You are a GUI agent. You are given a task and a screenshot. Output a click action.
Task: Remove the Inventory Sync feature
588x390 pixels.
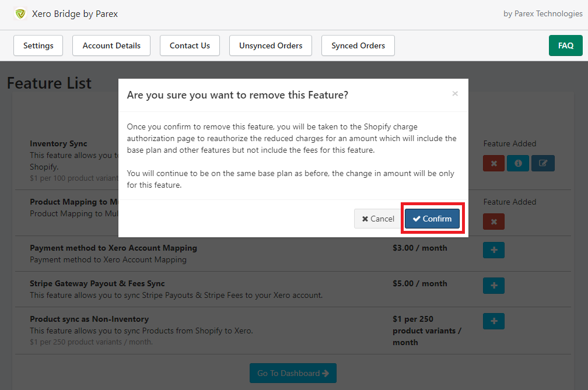pyautogui.click(x=494, y=163)
